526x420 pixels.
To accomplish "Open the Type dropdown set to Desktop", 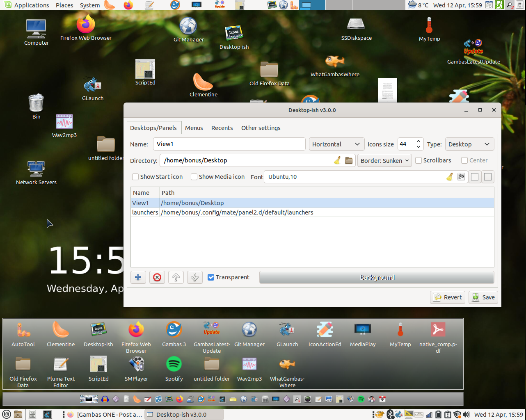I will 469,144.
